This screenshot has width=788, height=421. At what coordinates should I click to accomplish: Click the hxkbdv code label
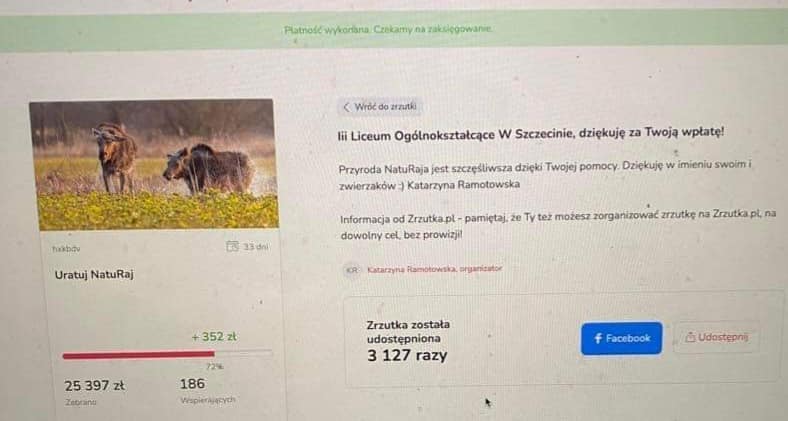tap(66, 249)
